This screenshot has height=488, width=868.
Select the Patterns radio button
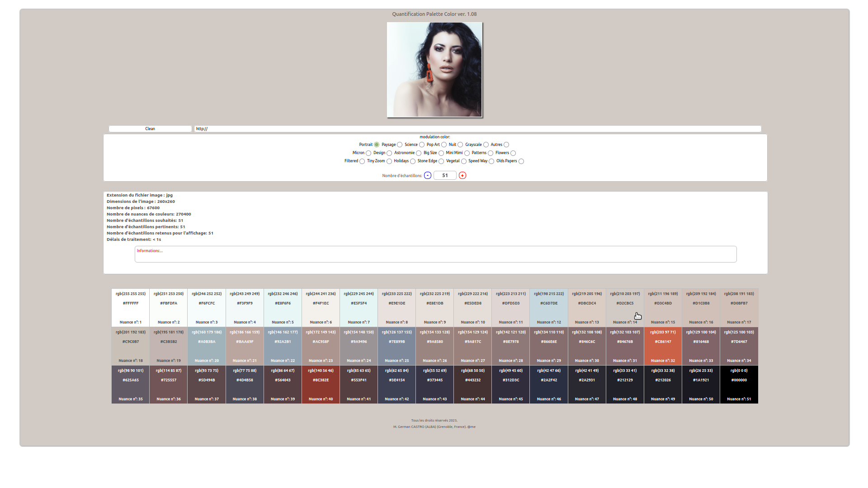(491, 153)
